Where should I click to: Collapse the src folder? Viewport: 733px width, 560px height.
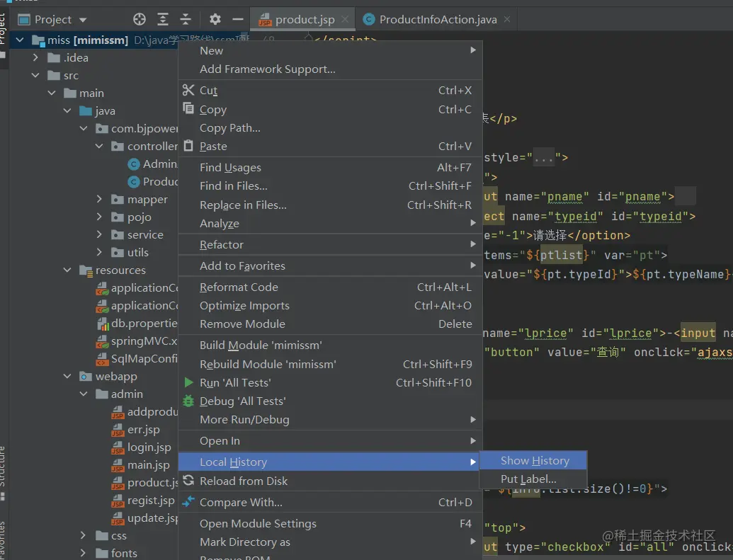[x=35, y=75]
